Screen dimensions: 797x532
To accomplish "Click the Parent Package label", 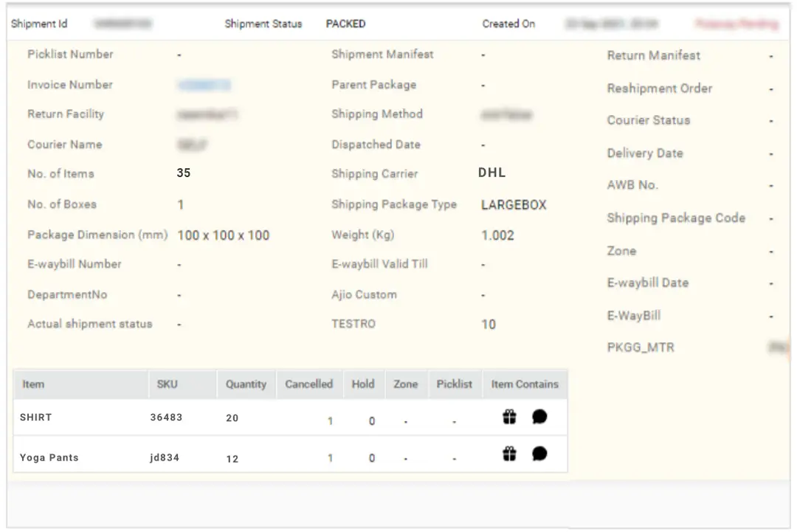I will coord(374,85).
